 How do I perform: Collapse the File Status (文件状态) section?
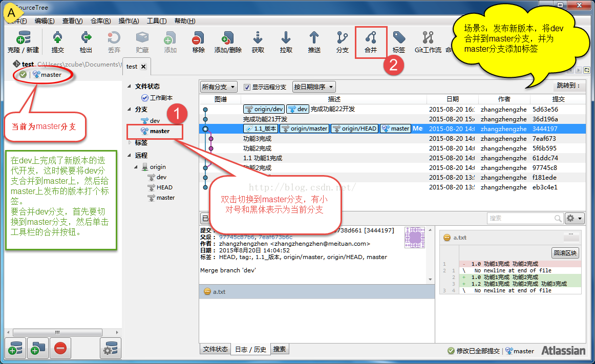129,86
